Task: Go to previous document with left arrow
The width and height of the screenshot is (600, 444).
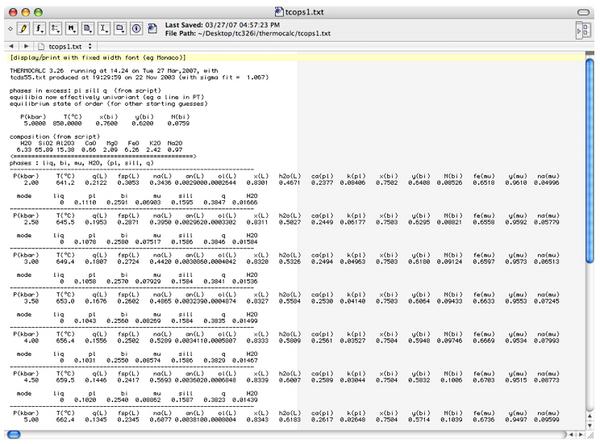Action: pyautogui.click(x=11, y=46)
